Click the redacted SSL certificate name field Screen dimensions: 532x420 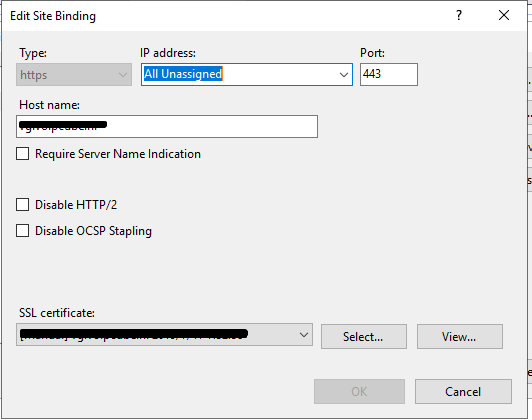pyautogui.click(x=164, y=335)
